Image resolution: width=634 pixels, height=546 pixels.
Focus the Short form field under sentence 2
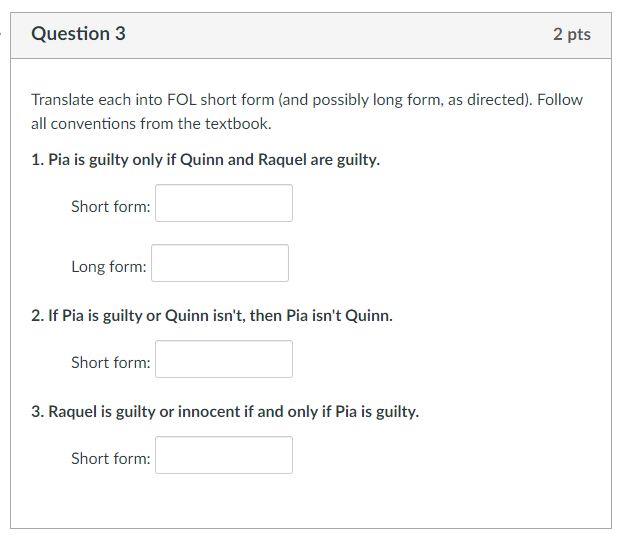point(224,359)
